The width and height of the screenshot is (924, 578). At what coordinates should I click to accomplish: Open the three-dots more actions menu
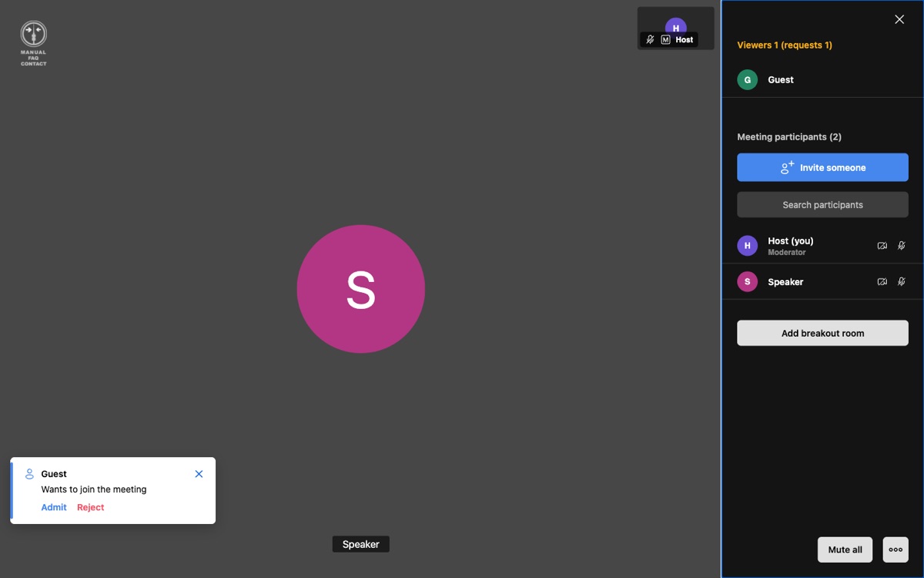coord(896,549)
